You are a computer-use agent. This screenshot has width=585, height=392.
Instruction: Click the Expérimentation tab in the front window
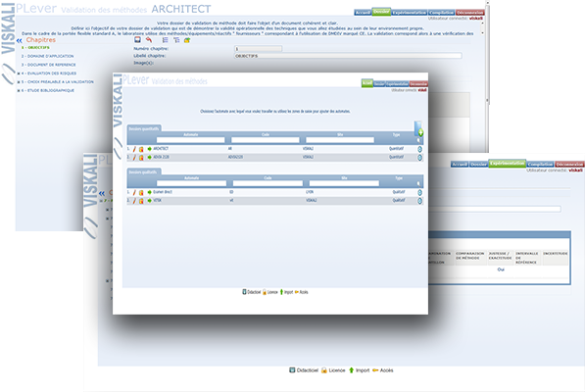[x=397, y=84]
